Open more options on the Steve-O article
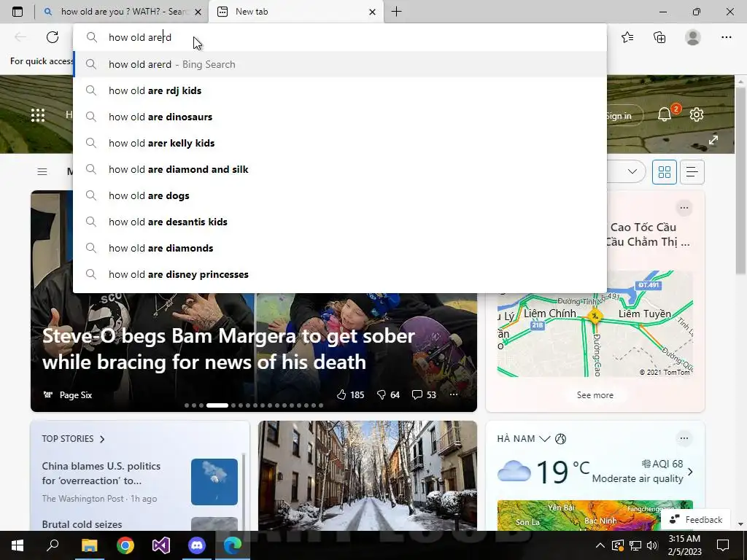The image size is (747, 560). pyautogui.click(x=454, y=394)
